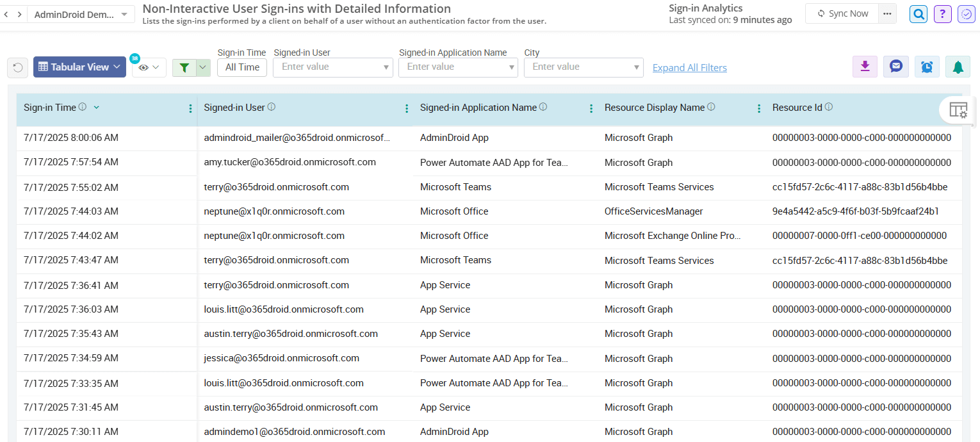Click the Sync Now button
Screen dimensions: 980x442
pos(842,13)
